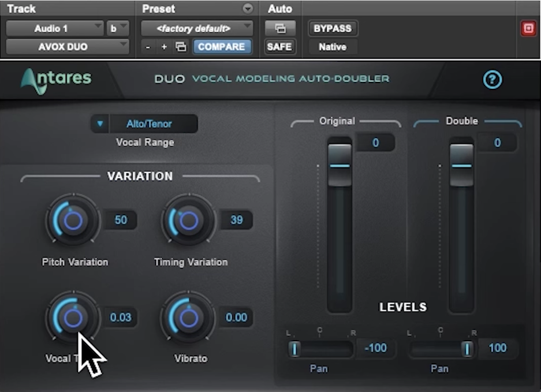Click Vocal Modeling Auto-Doubler subtitle
Viewport: 541px width, 392px height.
pos(291,79)
